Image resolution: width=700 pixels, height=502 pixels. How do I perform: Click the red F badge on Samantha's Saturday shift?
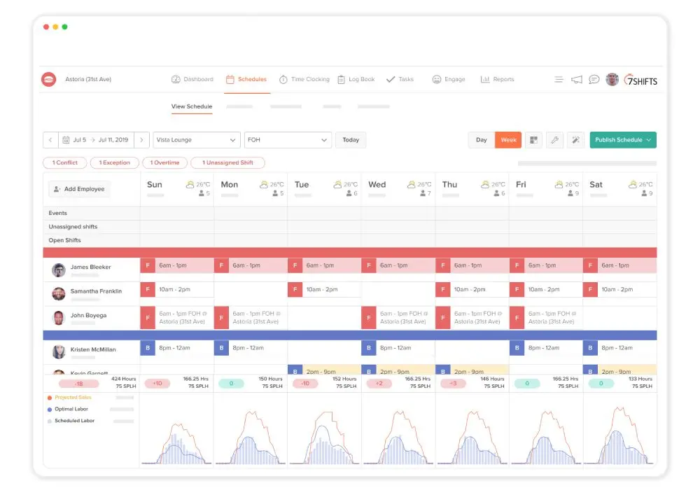(x=590, y=289)
